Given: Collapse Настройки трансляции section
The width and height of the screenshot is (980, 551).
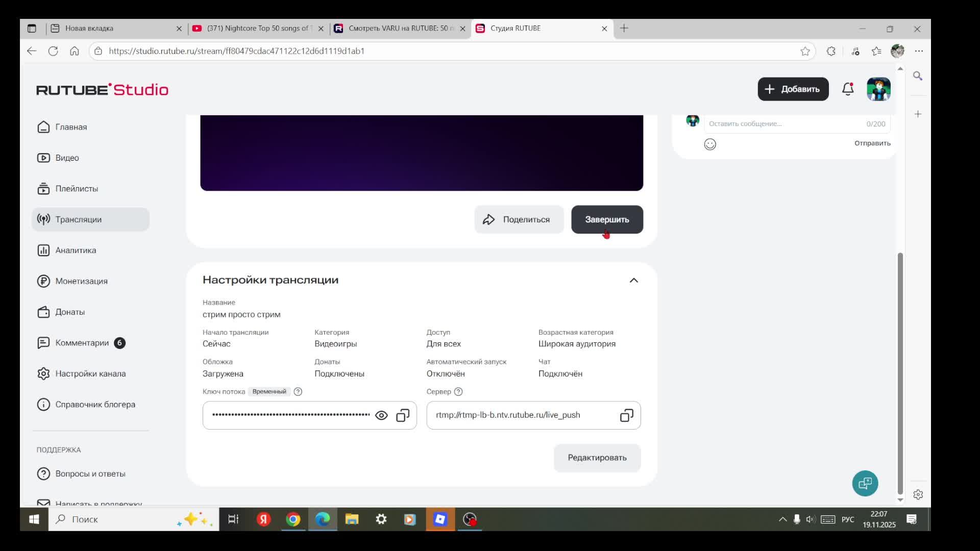Looking at the screenshot, I should click(x=633, y=280).
